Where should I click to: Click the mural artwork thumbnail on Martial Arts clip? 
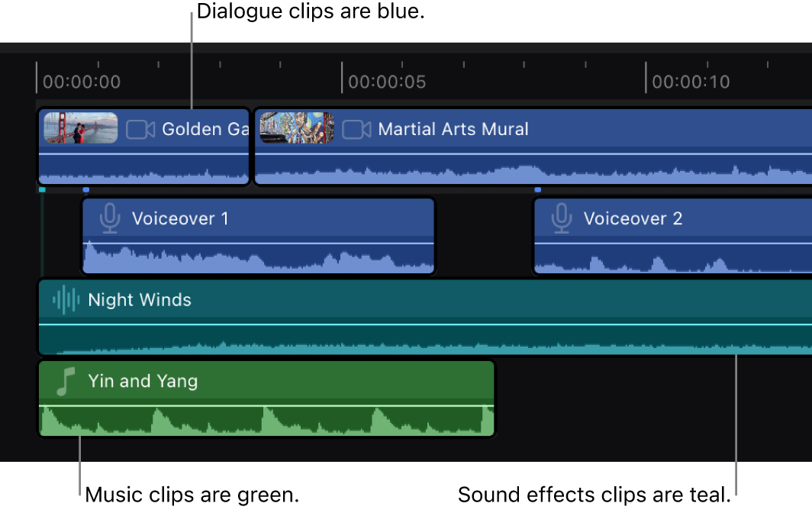pos(296,127)
